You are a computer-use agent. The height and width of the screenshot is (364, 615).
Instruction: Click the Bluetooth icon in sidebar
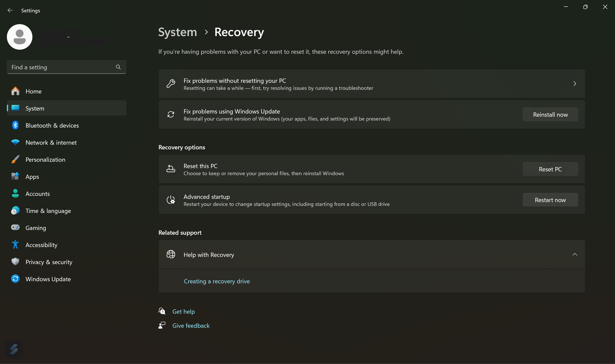15,125
